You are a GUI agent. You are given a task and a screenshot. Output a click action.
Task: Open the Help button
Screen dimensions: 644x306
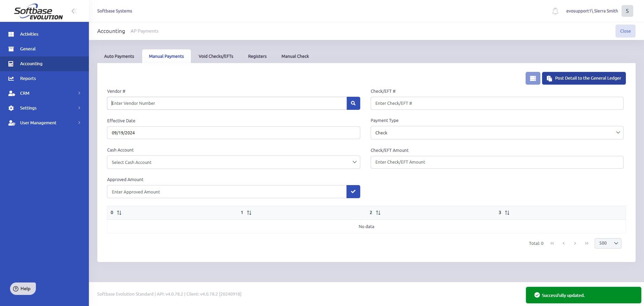(x=23, y=289)
